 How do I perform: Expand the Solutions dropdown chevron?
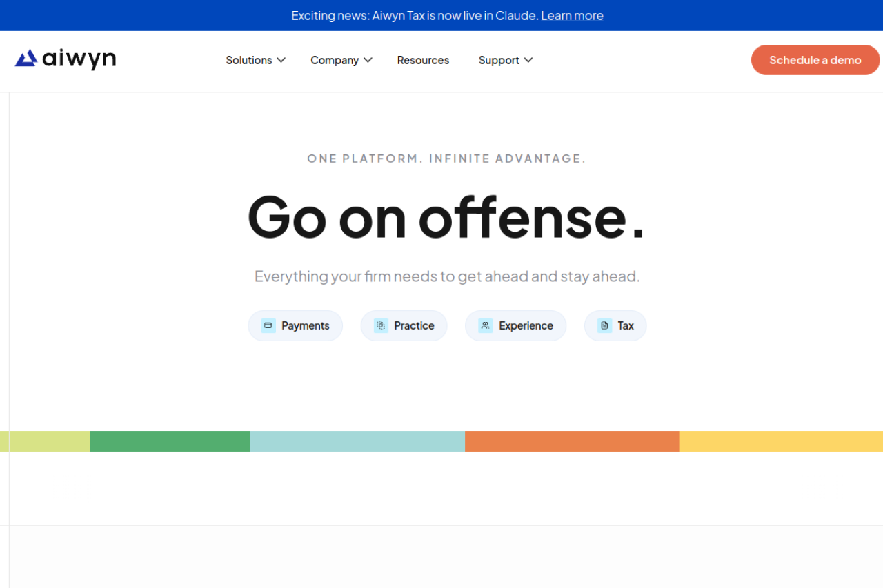click(x=281, y=60)
